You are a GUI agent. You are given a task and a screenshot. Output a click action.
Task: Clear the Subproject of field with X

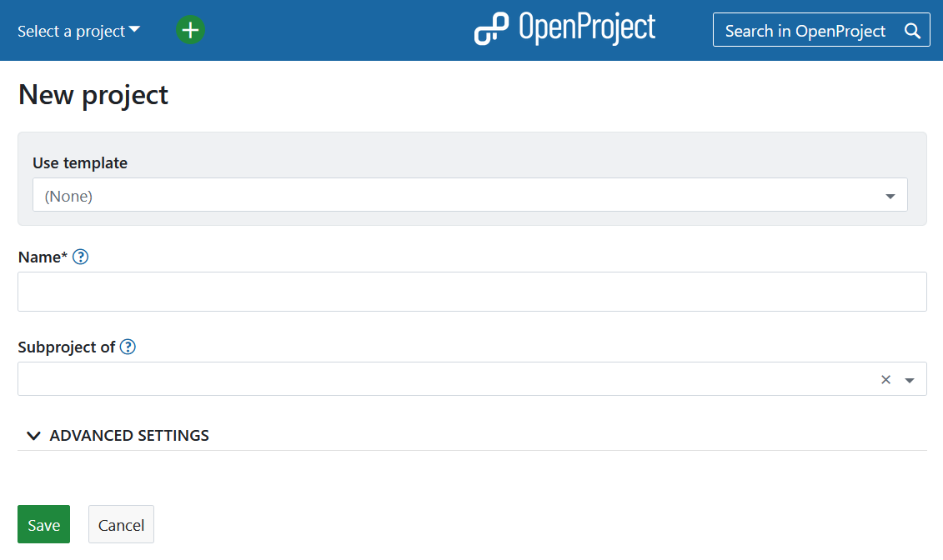tap(885, 379)
